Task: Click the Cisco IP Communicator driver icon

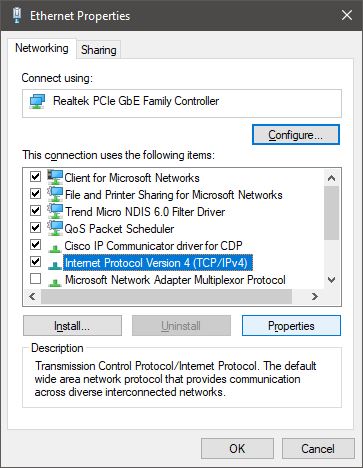Action: click(x=55, y=247)
